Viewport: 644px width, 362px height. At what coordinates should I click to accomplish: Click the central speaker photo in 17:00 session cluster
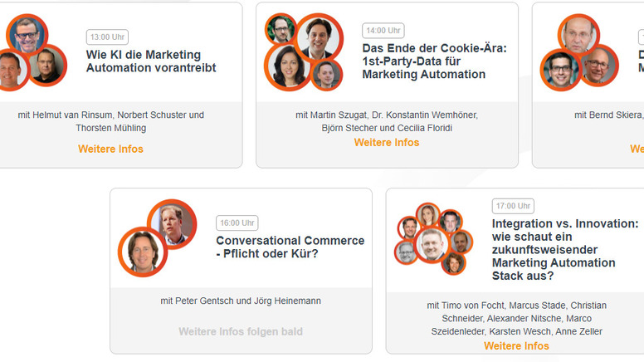pos(432,245)
